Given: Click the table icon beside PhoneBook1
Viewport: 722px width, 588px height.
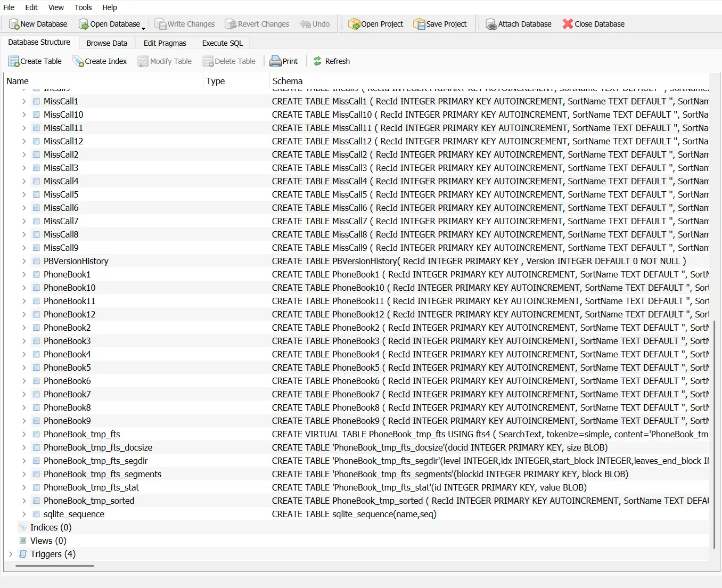Looking at the screenshot, I should tap(36, 274).
